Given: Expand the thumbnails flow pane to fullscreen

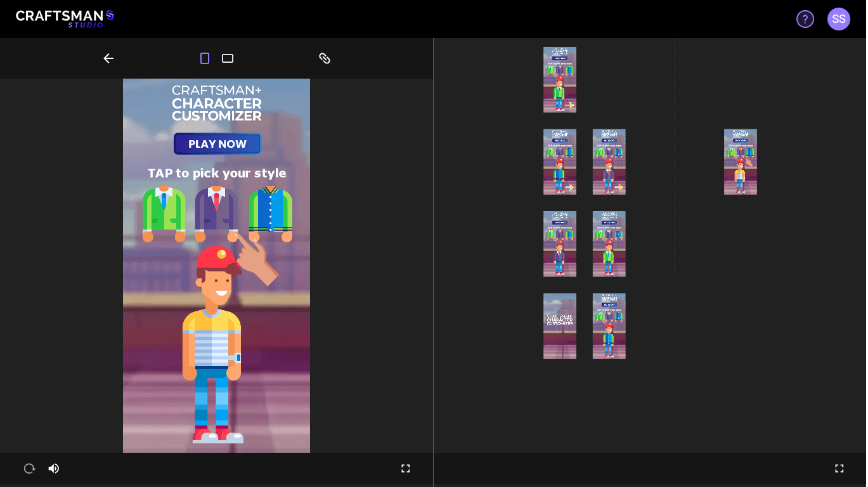Looking at the screenshot, I should point(839,469).
